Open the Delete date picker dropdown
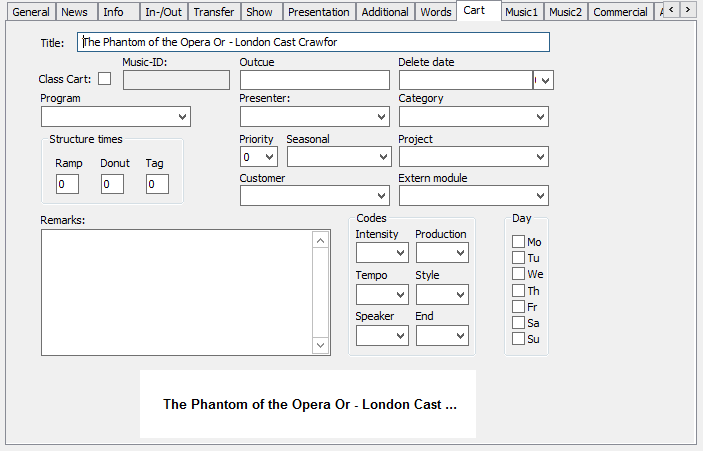Image resolution: width=703 pixels, height=451 pixels. coord(545,80)
